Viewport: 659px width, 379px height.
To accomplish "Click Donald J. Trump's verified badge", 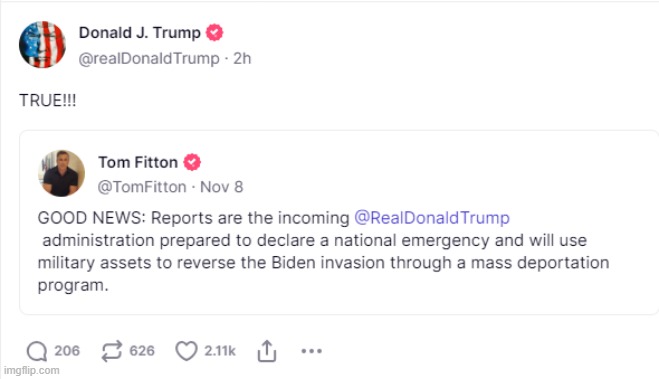I will click(214, 32).
